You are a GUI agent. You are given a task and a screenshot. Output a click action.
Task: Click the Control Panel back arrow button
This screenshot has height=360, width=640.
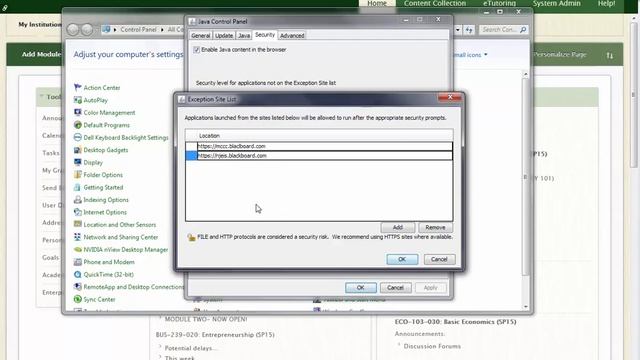click(x=73, y=29)
